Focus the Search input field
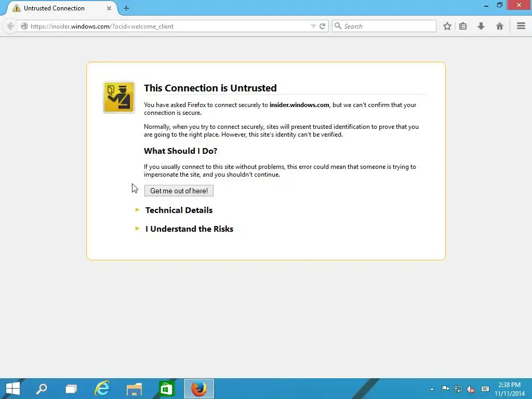The image size is (532, 399). (384, 26)
